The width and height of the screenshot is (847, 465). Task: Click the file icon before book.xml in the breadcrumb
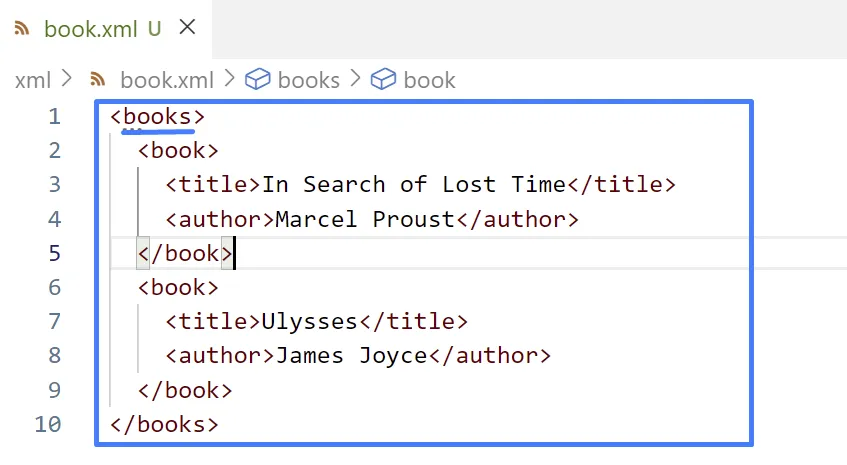pos(97,80)
